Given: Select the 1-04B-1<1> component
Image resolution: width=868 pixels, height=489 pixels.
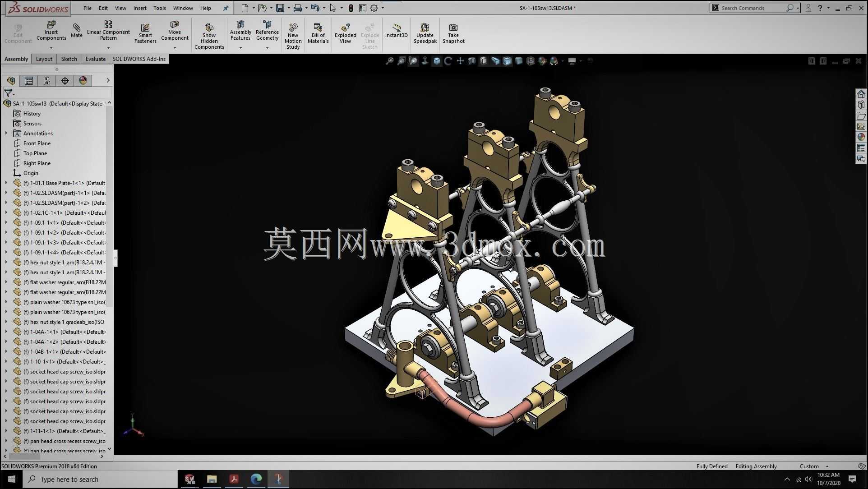Looking at the screenshot, I should pos(60,352).
